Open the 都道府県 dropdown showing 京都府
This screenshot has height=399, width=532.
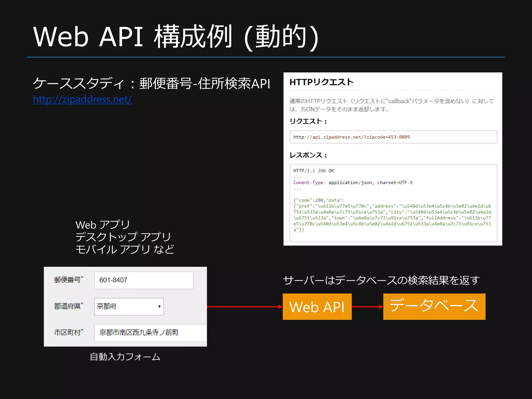pyautogui.click(x=129, y=307)
